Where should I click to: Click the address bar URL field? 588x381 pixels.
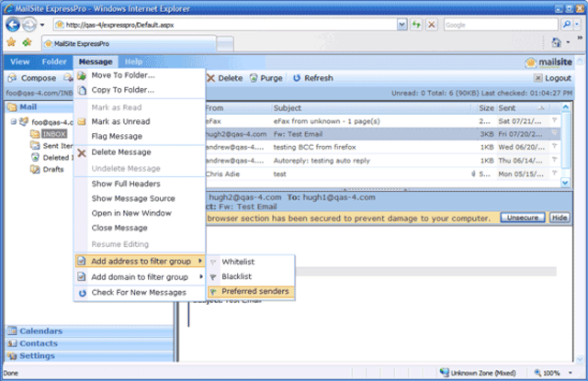coord(225,25)
